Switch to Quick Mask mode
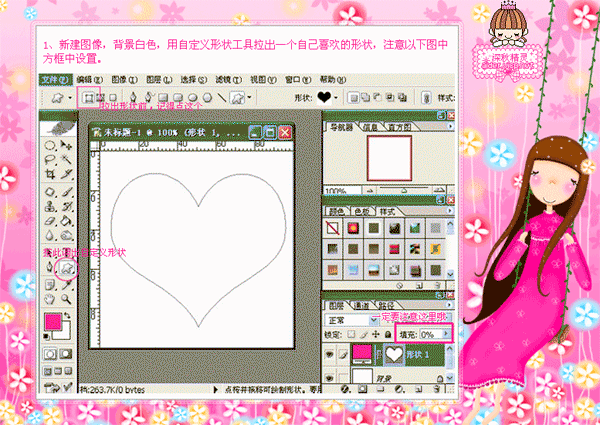Viewport: 600px width, 425px height. coord(66,354)
